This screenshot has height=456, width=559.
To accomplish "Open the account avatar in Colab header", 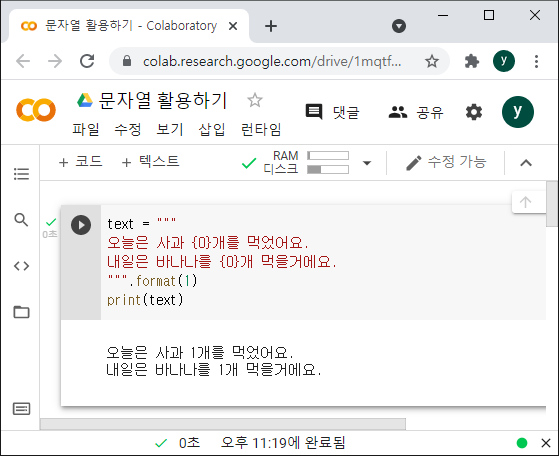I will [518, 112].
